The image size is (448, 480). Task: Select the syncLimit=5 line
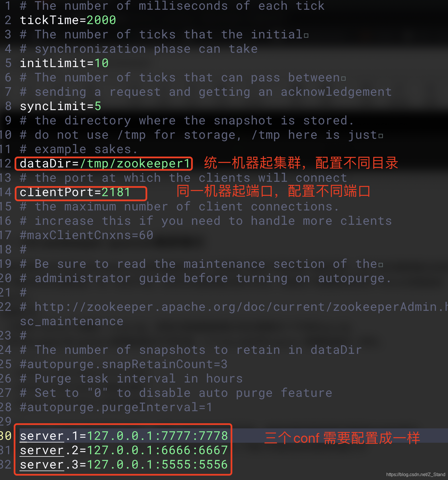pyautogui.click(x=61, y=106)
